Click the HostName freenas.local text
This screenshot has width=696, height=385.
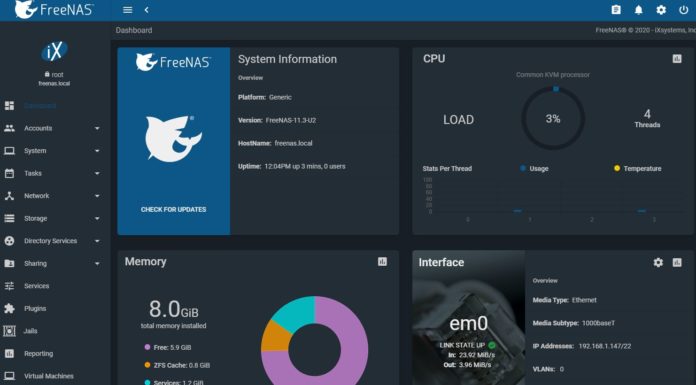[x=275, y=143]
